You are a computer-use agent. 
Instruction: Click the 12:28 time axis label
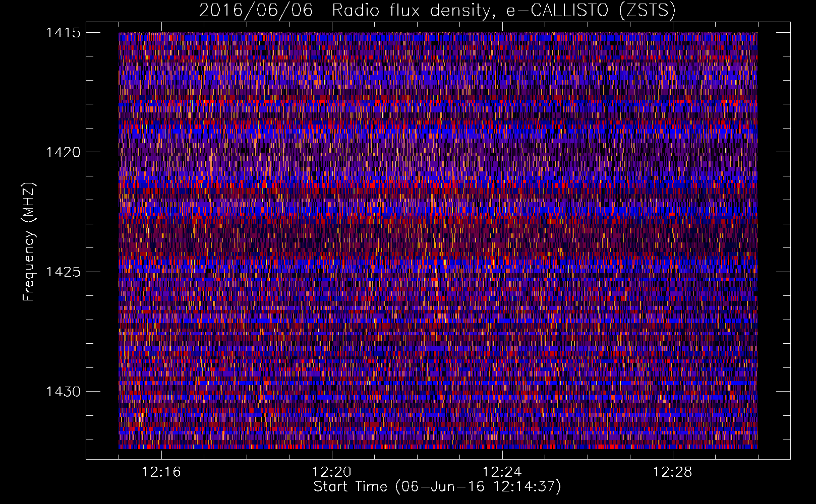point(673,472)
